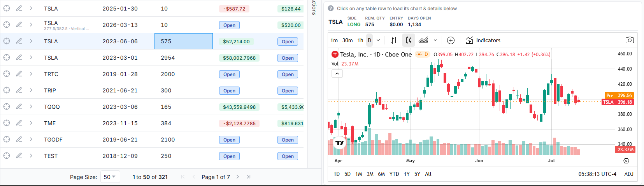Open the Indicators menu

click(483, 40)
